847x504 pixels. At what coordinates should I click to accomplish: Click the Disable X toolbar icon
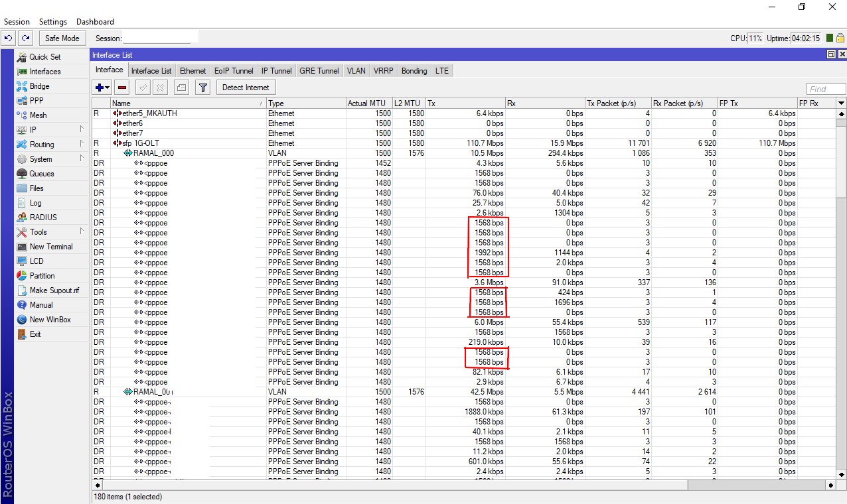tap(160, 88)
